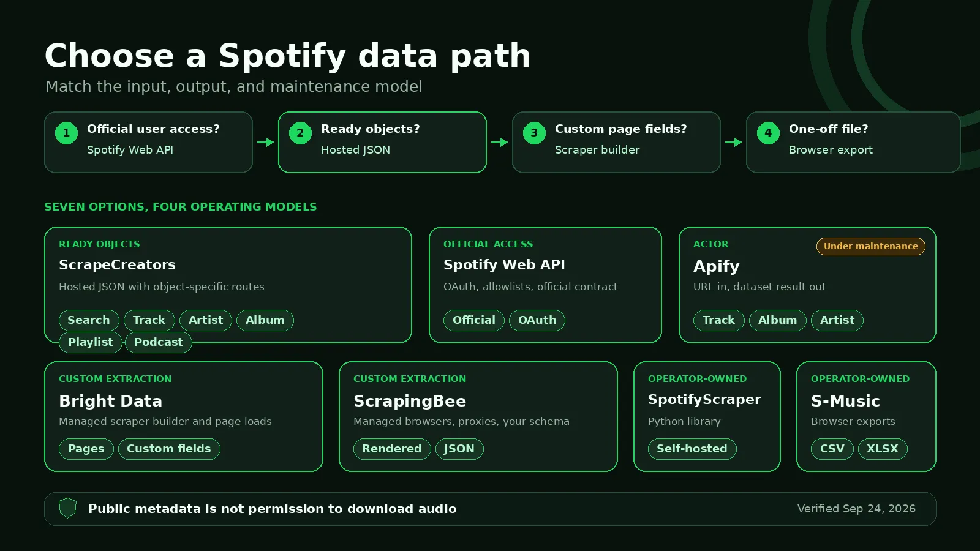Select the XLSX tag

(x=883, y=449)
